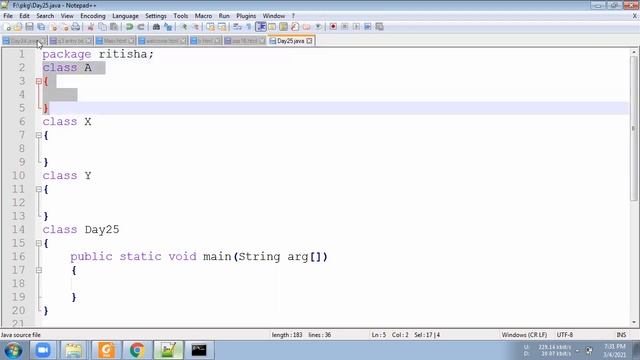Open Google Chrome from taskbar
The height and width of the screenshot is (360, 640).
[x=137, y=350]
